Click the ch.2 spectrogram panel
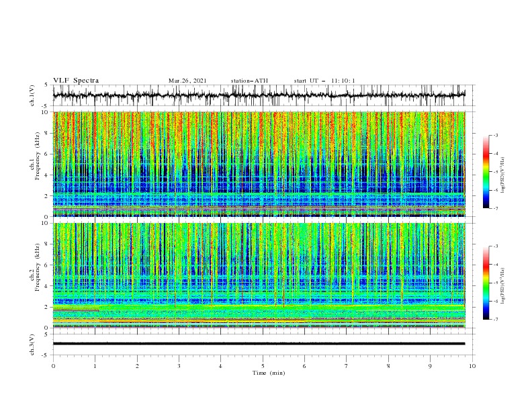This screenshot has height=411, width=532. pyautogui.click(x=259, y=275)
